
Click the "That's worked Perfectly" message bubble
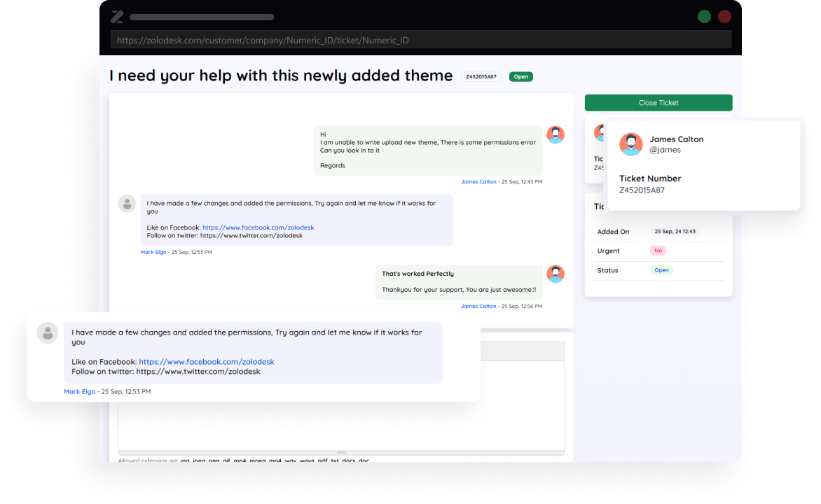pyautogui.click(x=459, y=282)
